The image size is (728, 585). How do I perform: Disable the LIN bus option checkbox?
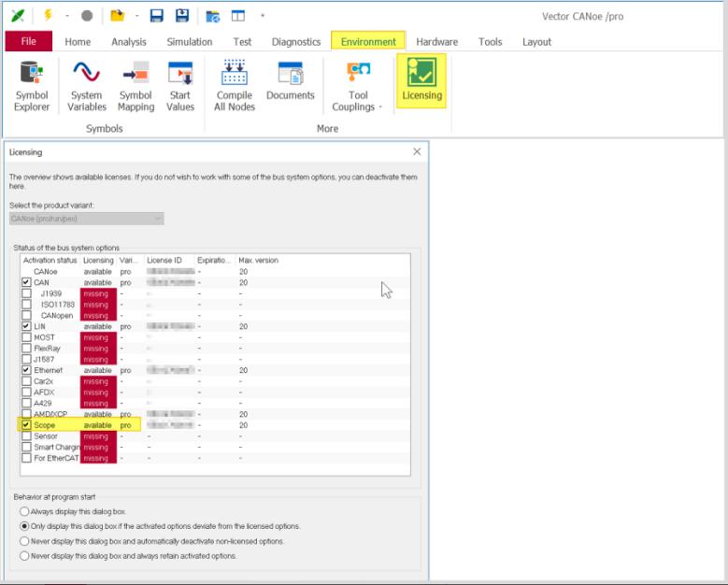[x=26, y=326]
